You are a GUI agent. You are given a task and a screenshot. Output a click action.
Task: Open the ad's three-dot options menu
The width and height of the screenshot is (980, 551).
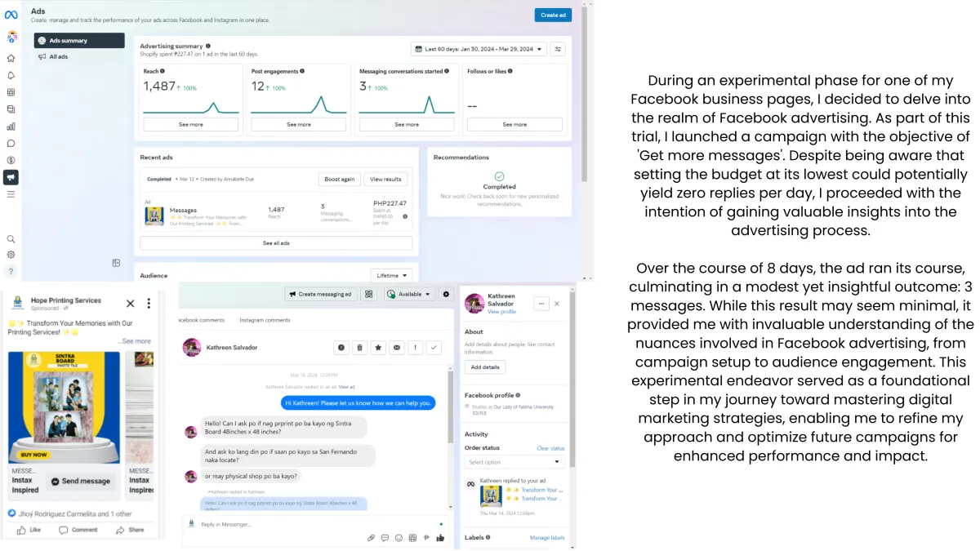pos(149,304)
